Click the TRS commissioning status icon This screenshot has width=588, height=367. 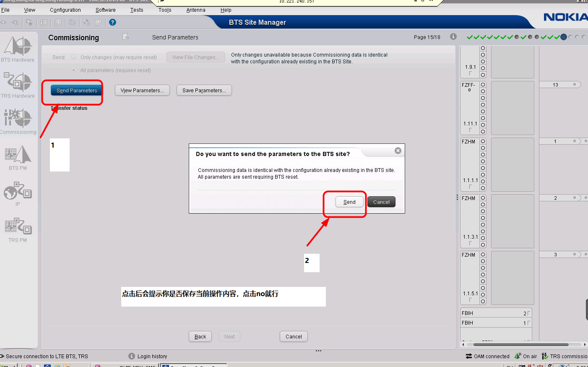[x=545, y=356]
